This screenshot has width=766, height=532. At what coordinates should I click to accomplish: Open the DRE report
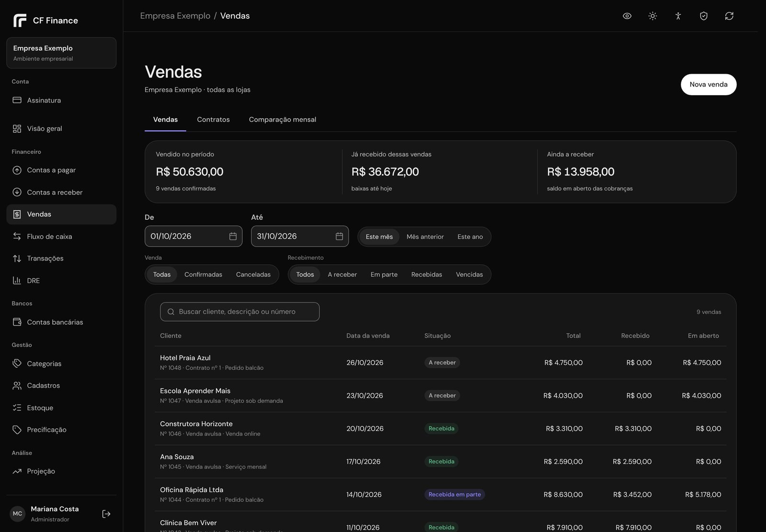[x=61, y=281]
